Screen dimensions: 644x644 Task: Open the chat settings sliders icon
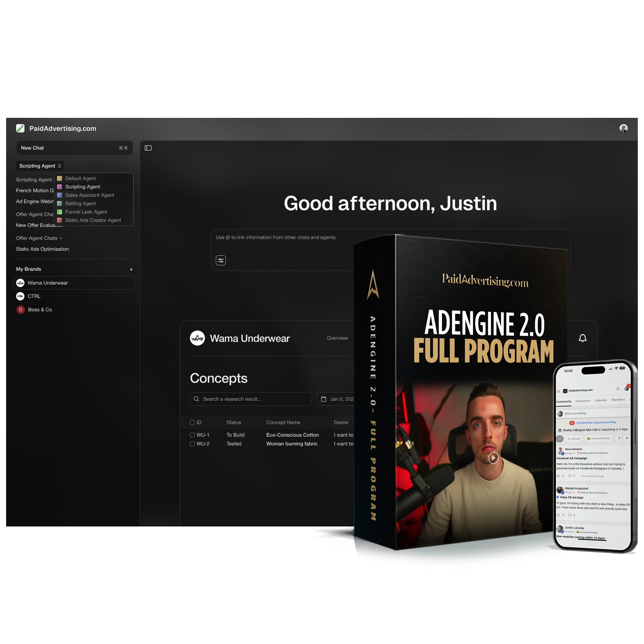pos(221,260)
